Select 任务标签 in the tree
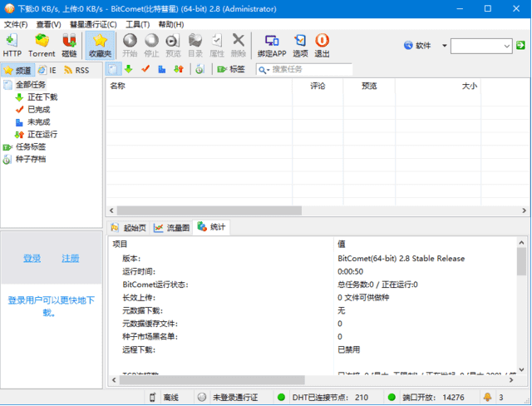532x406 pixels. pyautogui.click(x=31, y=146)
